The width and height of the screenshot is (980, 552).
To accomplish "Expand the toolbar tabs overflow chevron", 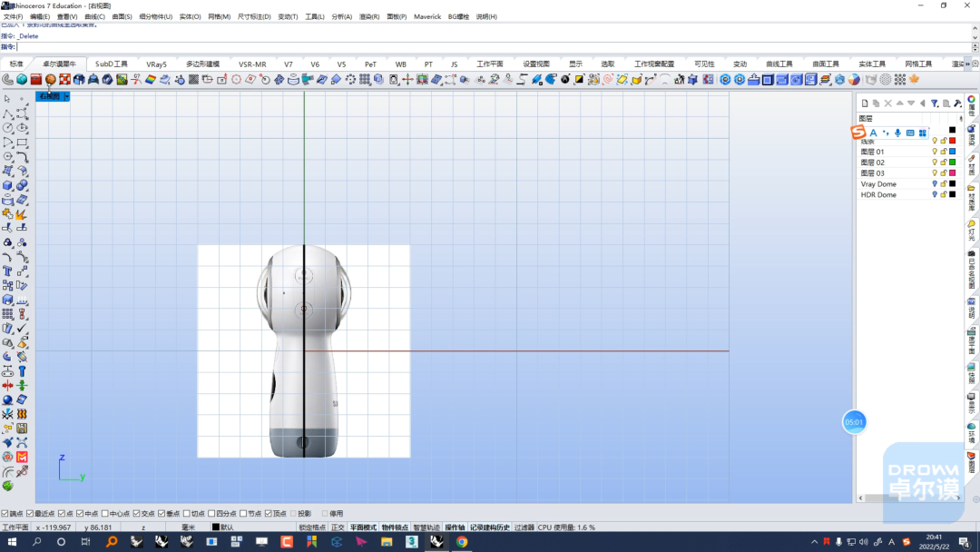I will point(967,64).
